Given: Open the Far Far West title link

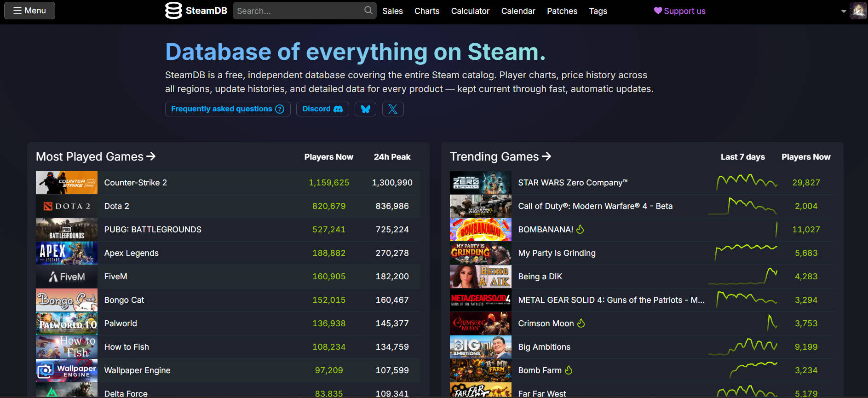Looking at the screenshot, I should [x=542, y=393].
